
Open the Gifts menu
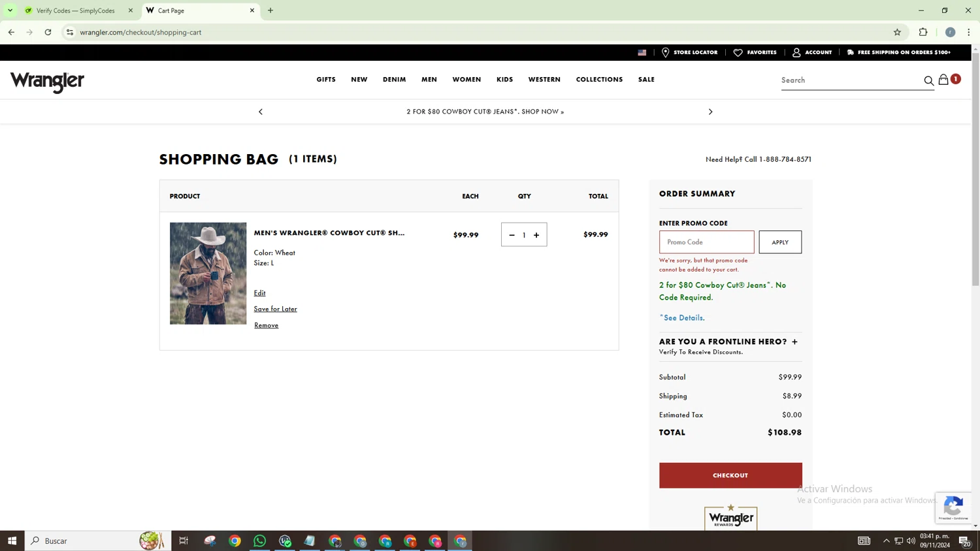click(326, 80)
